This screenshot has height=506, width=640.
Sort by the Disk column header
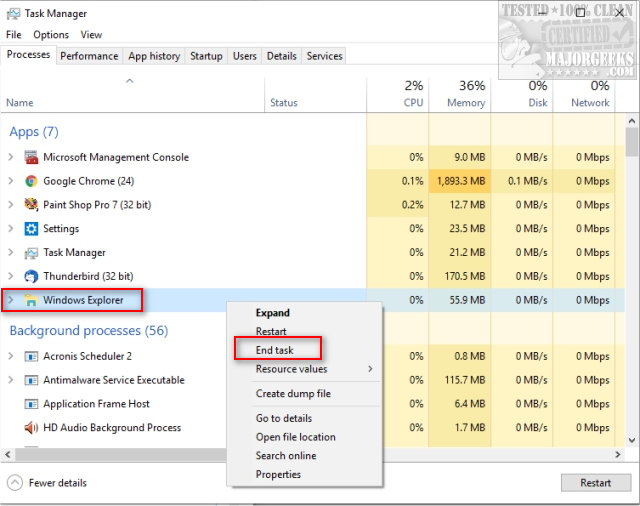point(522,95)
